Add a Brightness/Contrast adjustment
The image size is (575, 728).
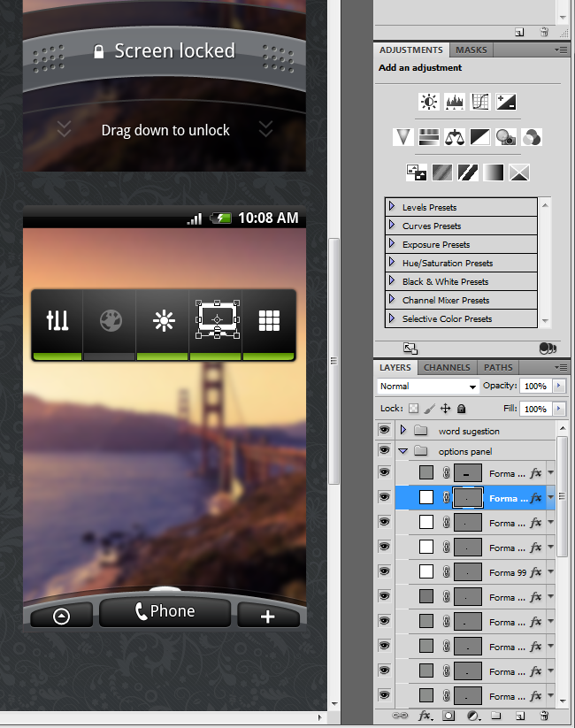tap(429, 102)
